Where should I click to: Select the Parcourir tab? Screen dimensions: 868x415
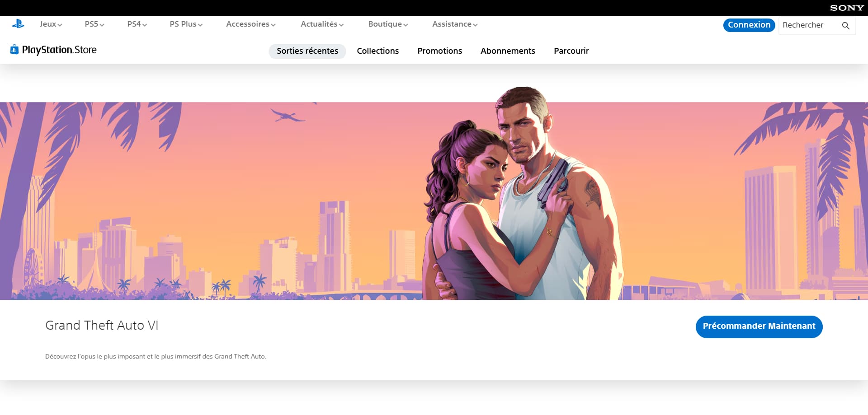pyautogui.click(x=571, y=51)
